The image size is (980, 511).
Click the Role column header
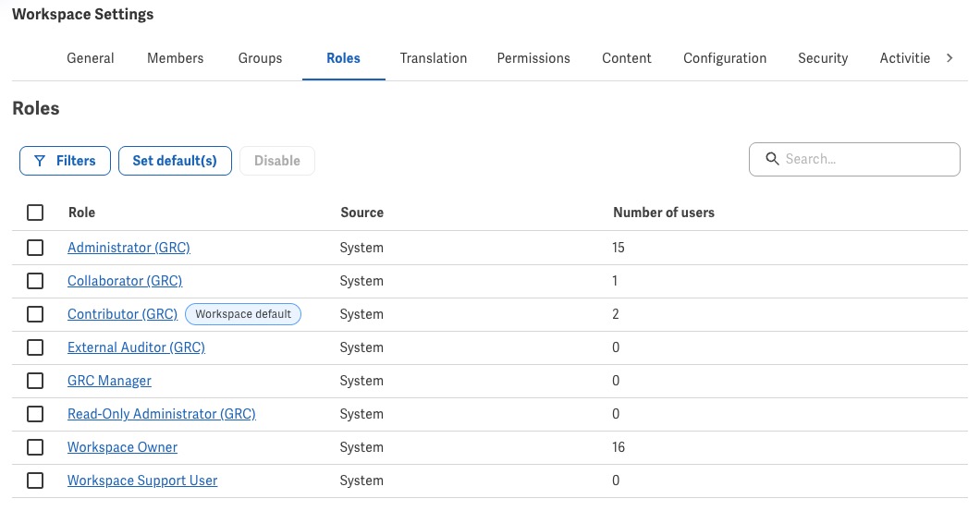[x=82, y=213]
